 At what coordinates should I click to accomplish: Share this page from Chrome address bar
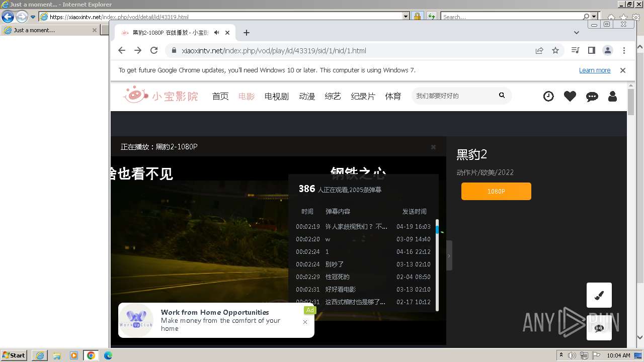pos(539,50)
